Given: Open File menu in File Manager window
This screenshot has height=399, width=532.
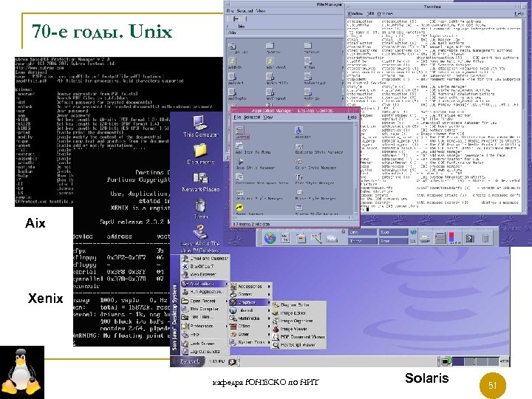Looking at the screenshot, I should pyautogui.click(x=230, y=11).
